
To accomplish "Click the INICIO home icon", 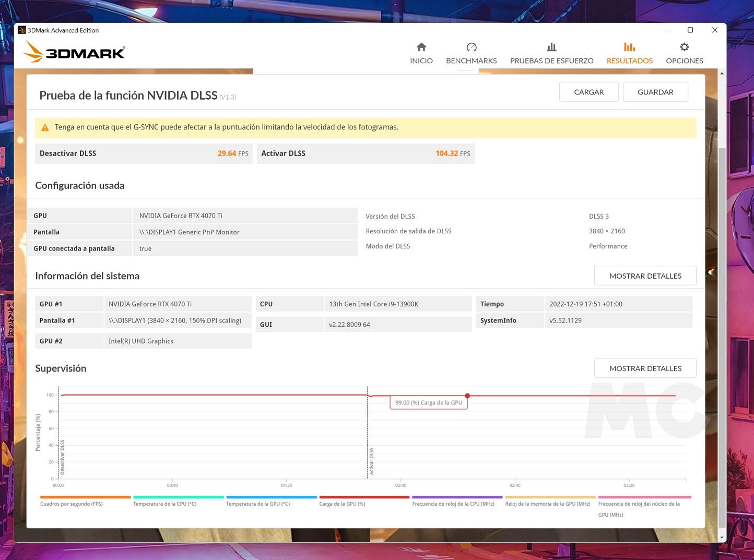I will pyautogui.click(x=421, y=47).
